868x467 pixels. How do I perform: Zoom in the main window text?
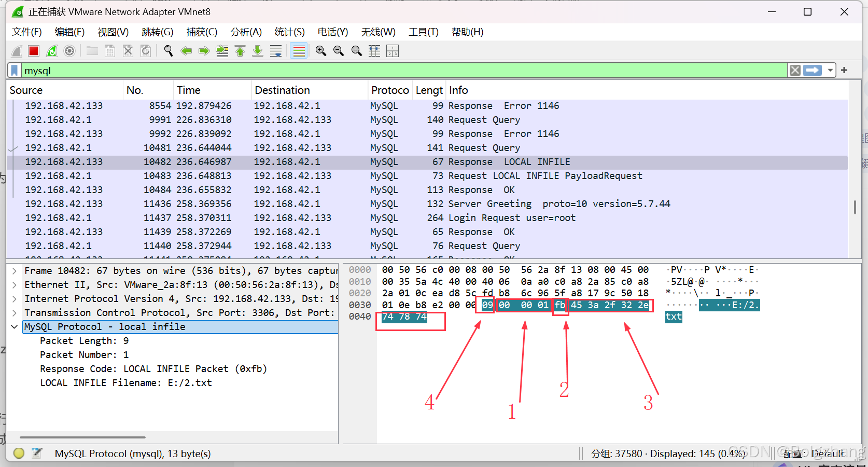pos(321,51)
